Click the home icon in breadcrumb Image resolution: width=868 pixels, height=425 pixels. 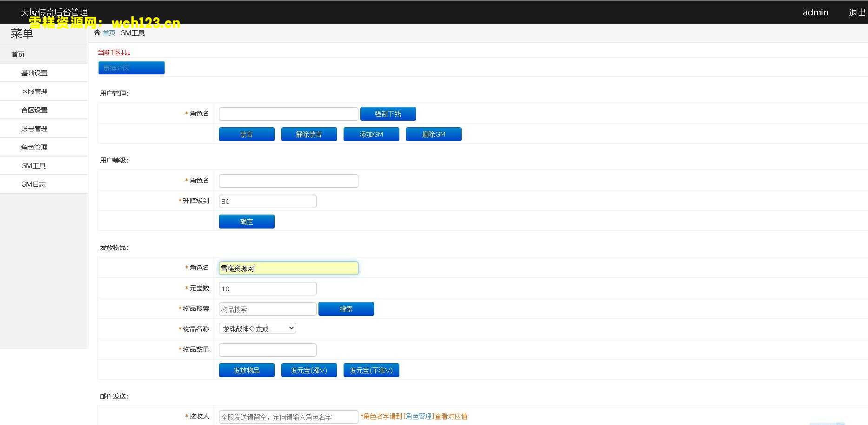(97, 33)
